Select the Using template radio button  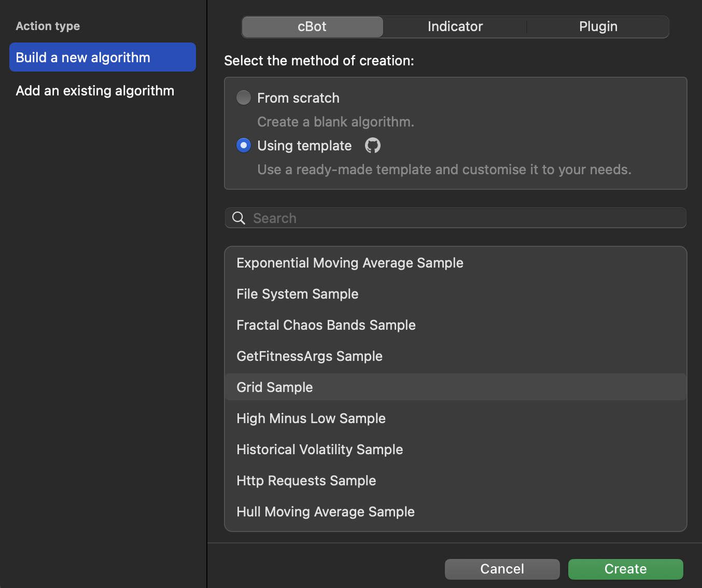pos(244,146)
